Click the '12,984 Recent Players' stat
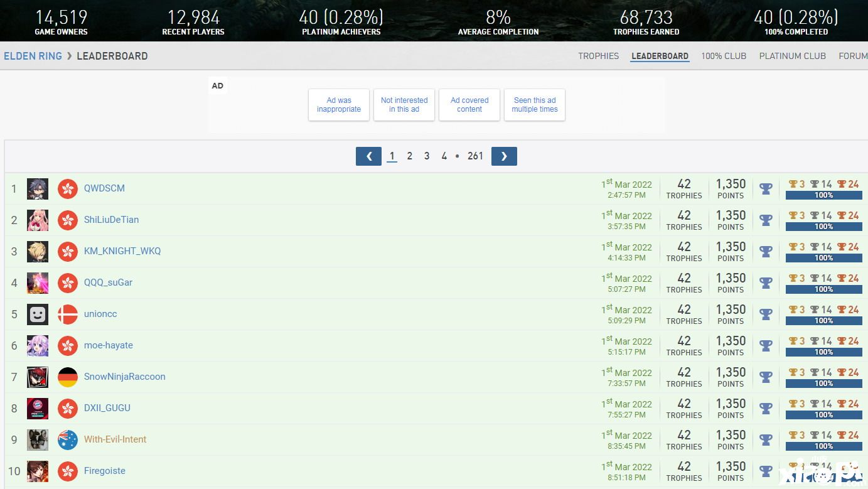The image size is (868, 489). tap(193, 22)
